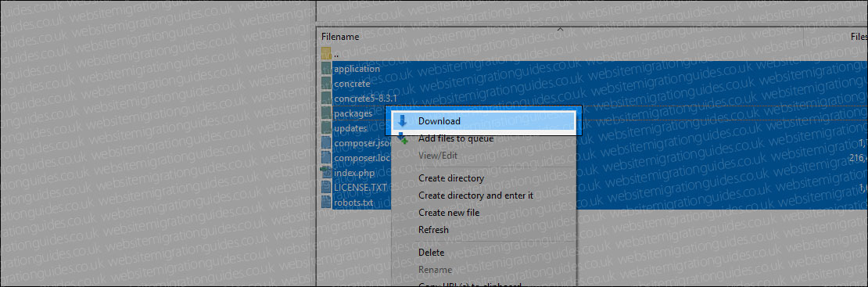Click the greyed-out Rename entry
This screenshot has width=868, height=287.
[435, 270]
